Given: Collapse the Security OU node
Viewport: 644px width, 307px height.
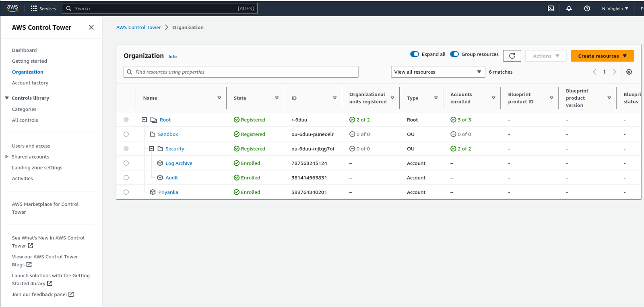Looking at the screenshot, I should point(152,149).
